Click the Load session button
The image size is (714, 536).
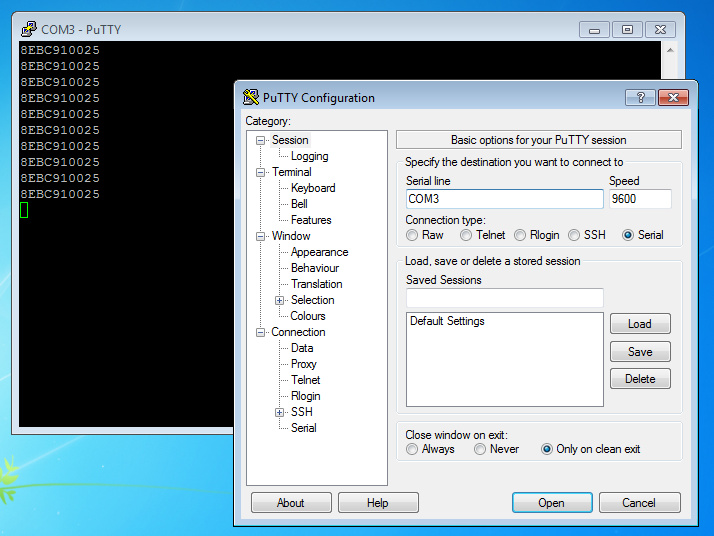[640, 324]
